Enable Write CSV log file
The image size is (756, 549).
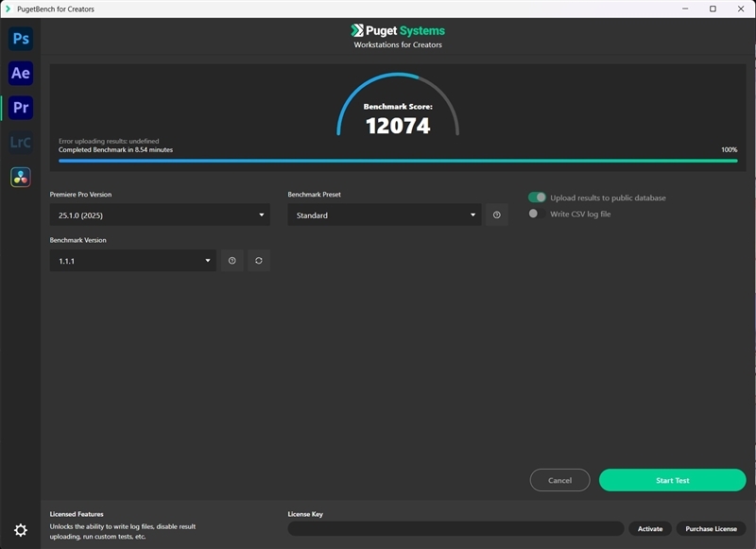532,214
